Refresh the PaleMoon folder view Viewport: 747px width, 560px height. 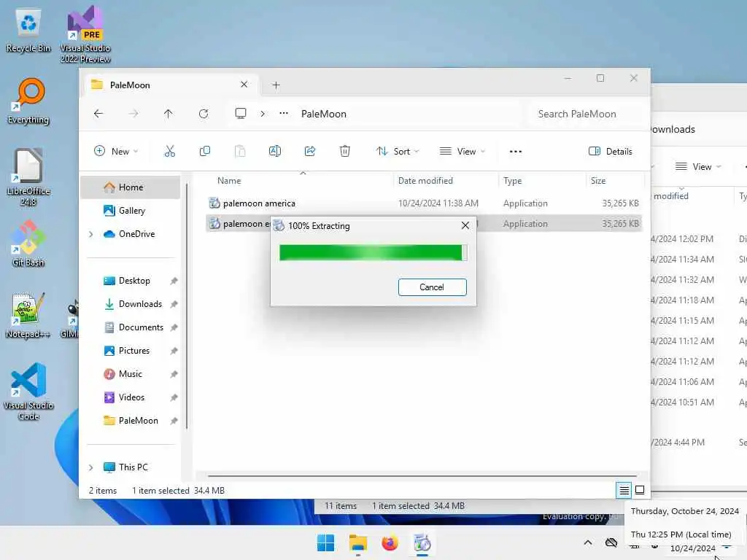(204, 114)
